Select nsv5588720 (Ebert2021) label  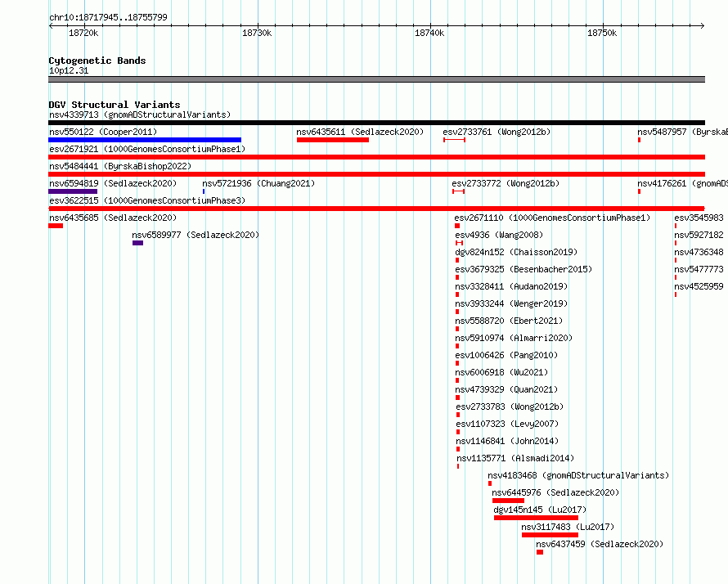509,321
